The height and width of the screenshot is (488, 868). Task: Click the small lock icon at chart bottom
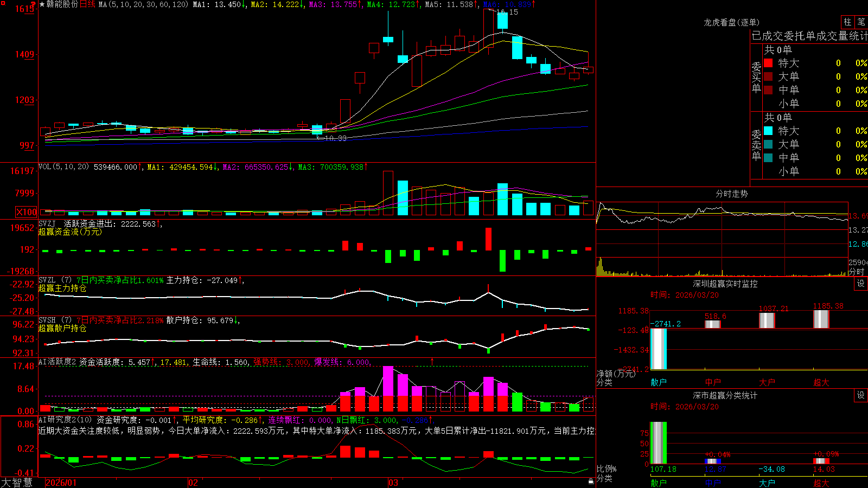(591, 480)
